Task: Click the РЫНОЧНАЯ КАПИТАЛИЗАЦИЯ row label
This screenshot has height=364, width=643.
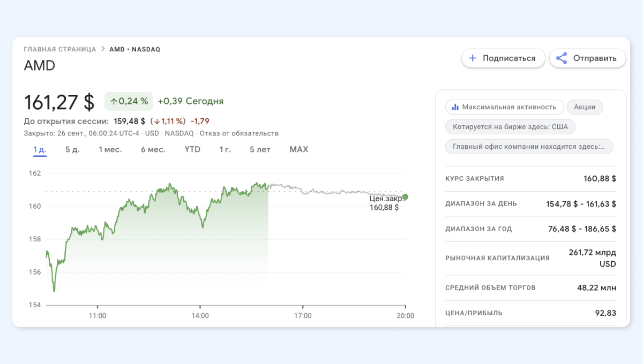Action: 497,258
